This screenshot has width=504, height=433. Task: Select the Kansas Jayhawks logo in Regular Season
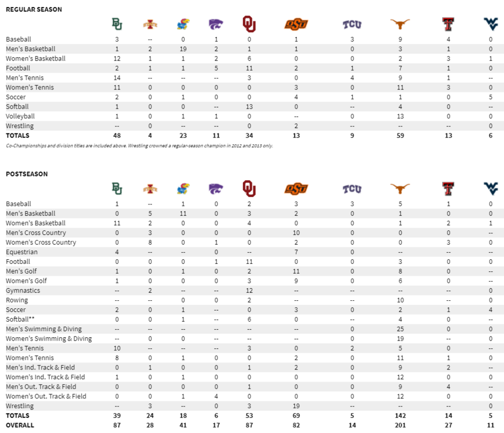pos(183,24)
